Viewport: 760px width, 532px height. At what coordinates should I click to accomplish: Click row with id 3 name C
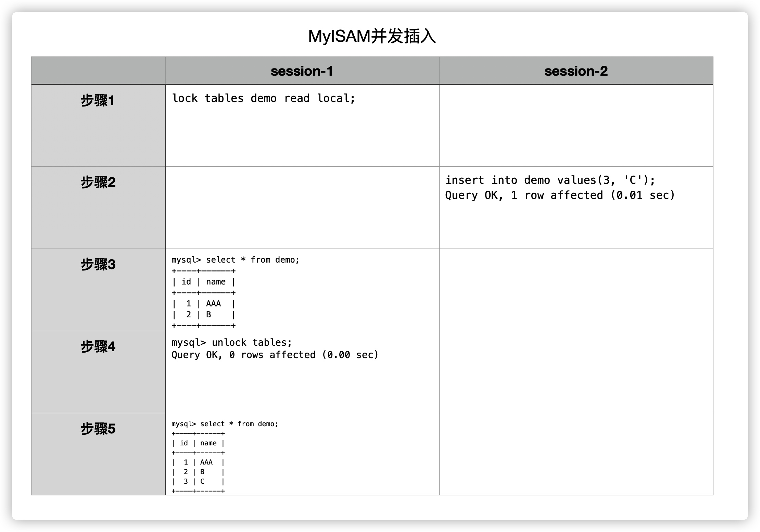(198, 481)
